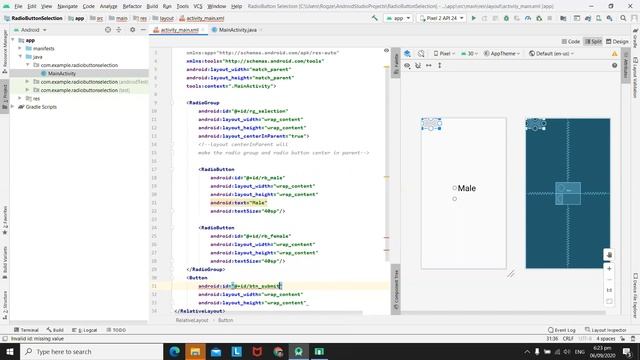Image resolution: width=640 pixels, height=360 pixels.
Task: Open Project panel settings gear
Action: [x=132, y=30]
